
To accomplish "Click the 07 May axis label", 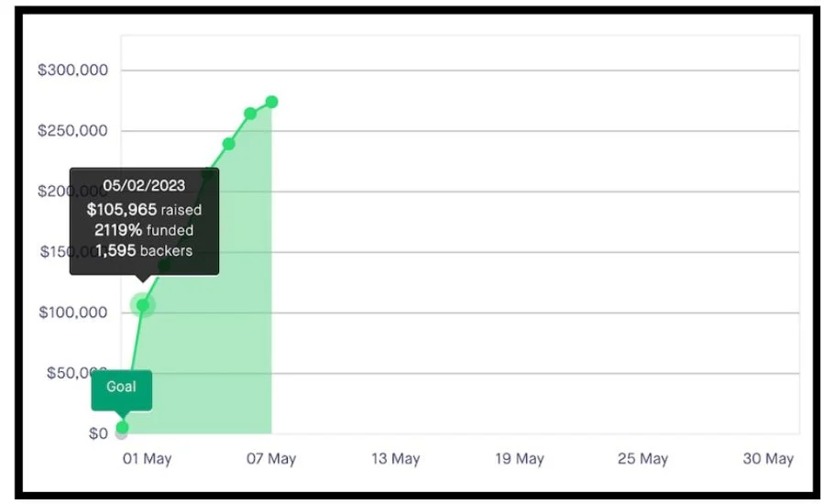I will [x=270, y=459].
